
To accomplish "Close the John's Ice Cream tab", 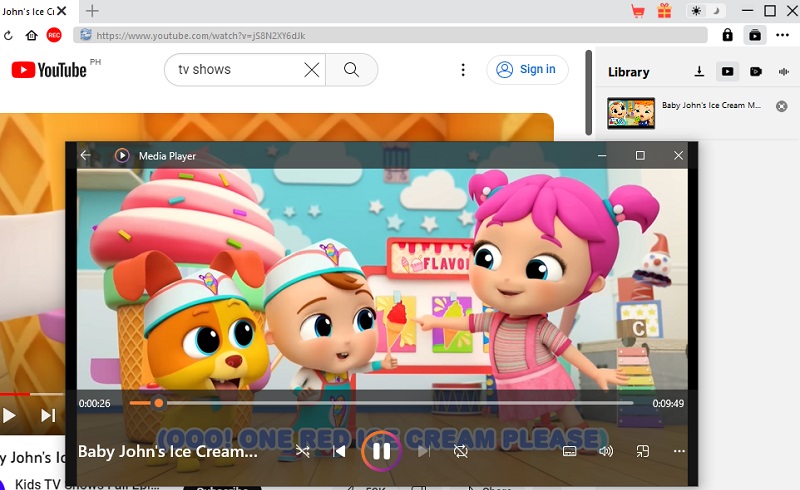I will [62, 11].
